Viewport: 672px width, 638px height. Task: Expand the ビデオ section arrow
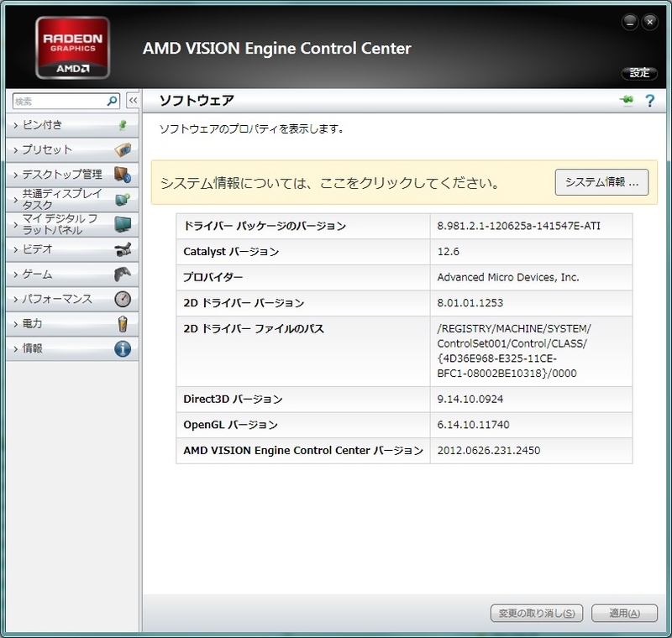[x=16, y=249]
